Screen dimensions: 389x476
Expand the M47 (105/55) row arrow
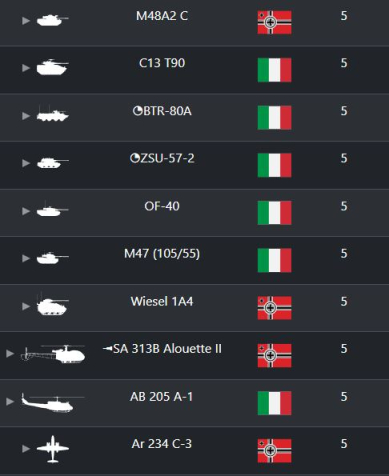pos(26,258)
